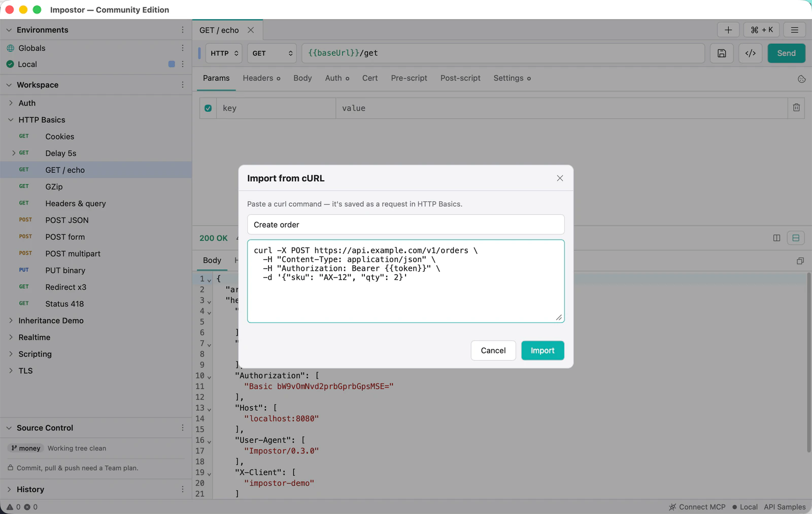812x514 pixels.
Task: Expand the History section
Action: click(x=9, y=489)
